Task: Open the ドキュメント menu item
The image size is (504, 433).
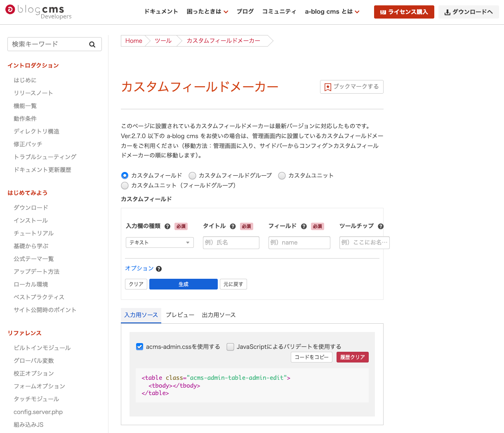Action: click(x=161, y=12)
